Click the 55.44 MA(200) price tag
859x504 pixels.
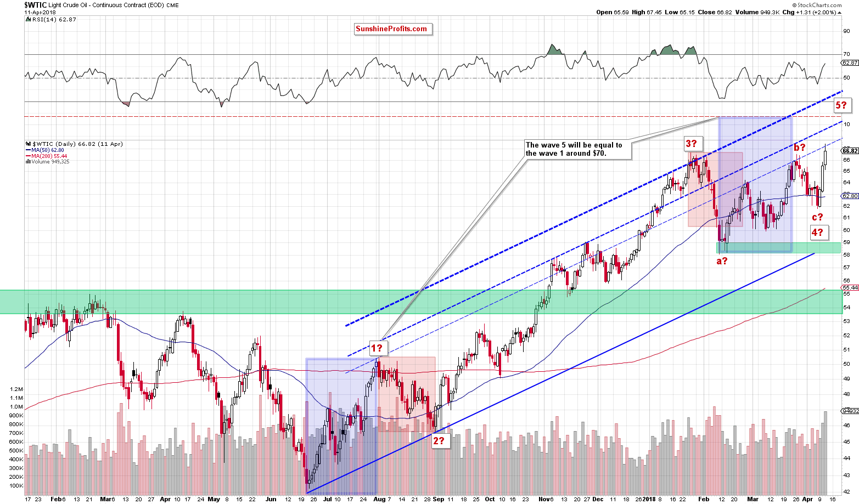tap(850, 287)
